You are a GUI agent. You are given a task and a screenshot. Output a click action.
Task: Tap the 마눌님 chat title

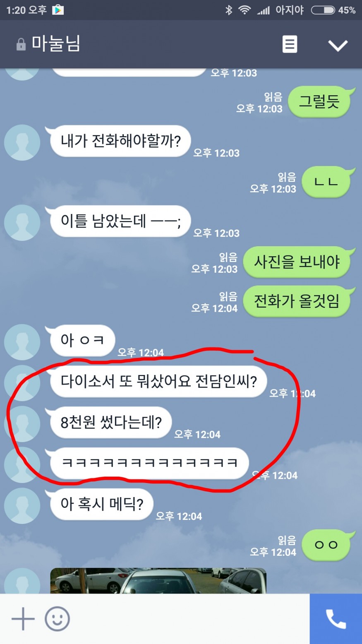point(56,44)
